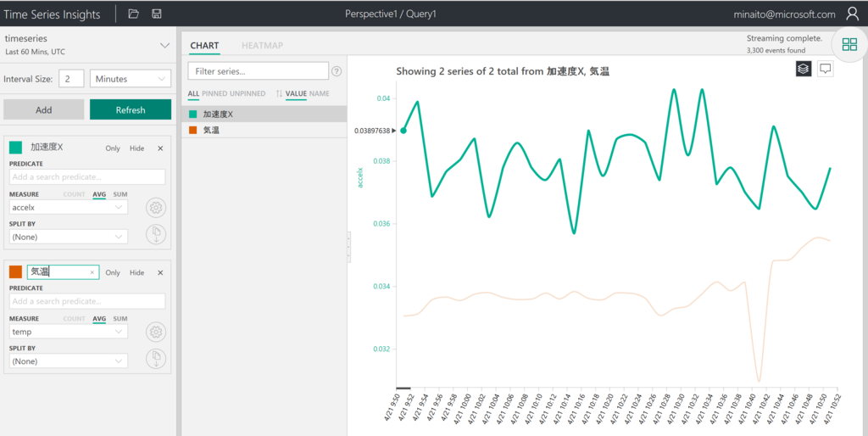This screenshot has width=868, height=436.
Task: Select 気温 in the series list
Action: click(264, 130)
